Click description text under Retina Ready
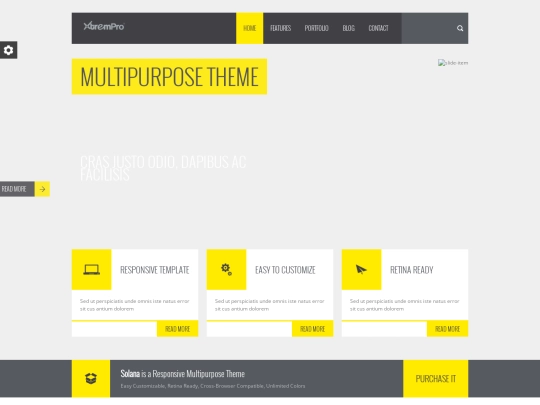Image resolution: width=540 pixels, height=405 pixels. (404, 305)
